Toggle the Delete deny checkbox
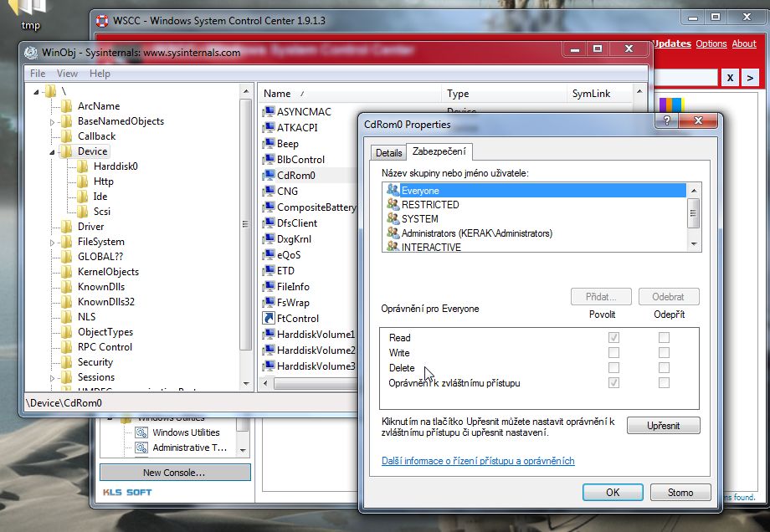The width and height of the screenshot is (770, 532). pyautogui.click(x=664, y=368)
